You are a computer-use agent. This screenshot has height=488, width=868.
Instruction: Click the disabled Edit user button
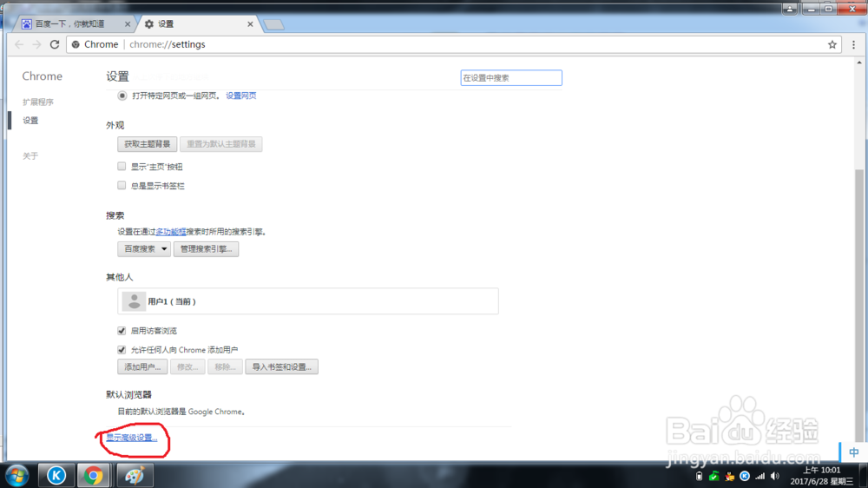187,366
